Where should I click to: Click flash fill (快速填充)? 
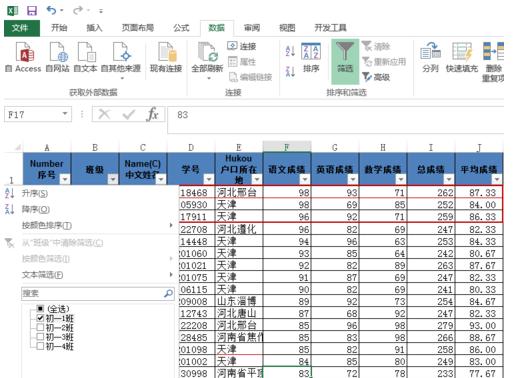[x=462, y=57]
